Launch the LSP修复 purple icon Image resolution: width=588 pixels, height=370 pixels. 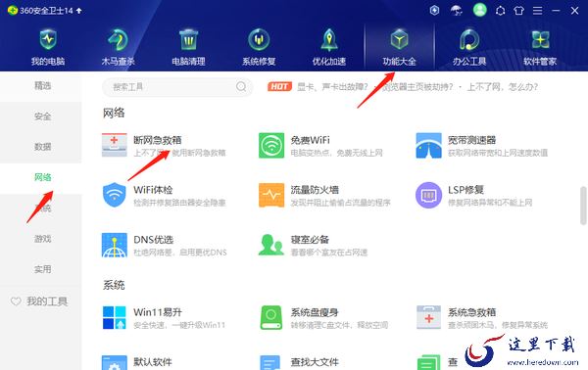pos(428,195)
